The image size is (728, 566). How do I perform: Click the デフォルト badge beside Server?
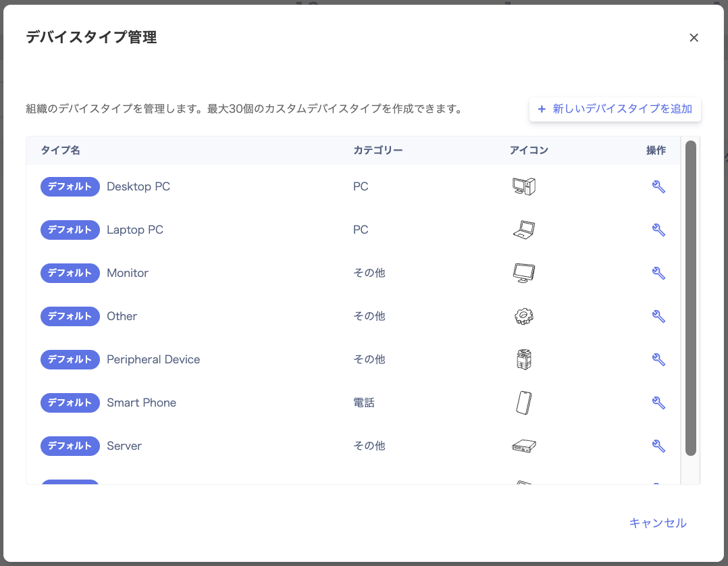[70, 446]
